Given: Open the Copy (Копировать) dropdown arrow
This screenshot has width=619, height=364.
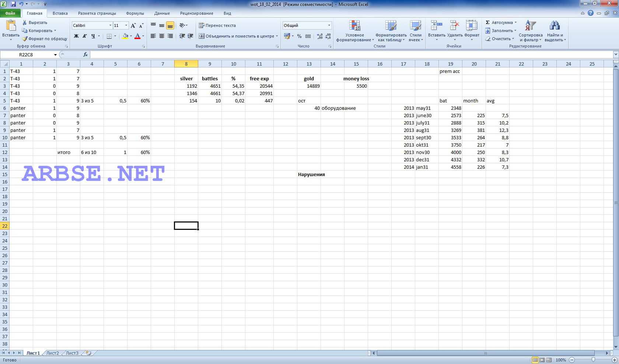Looking at the screenshot, I should tap(55, 31).
